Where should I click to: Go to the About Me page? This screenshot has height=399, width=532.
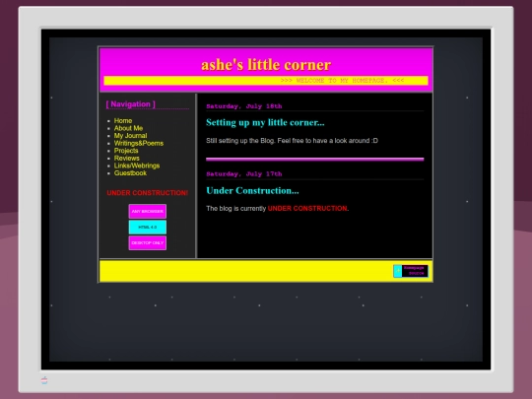[x=128, y=128]
